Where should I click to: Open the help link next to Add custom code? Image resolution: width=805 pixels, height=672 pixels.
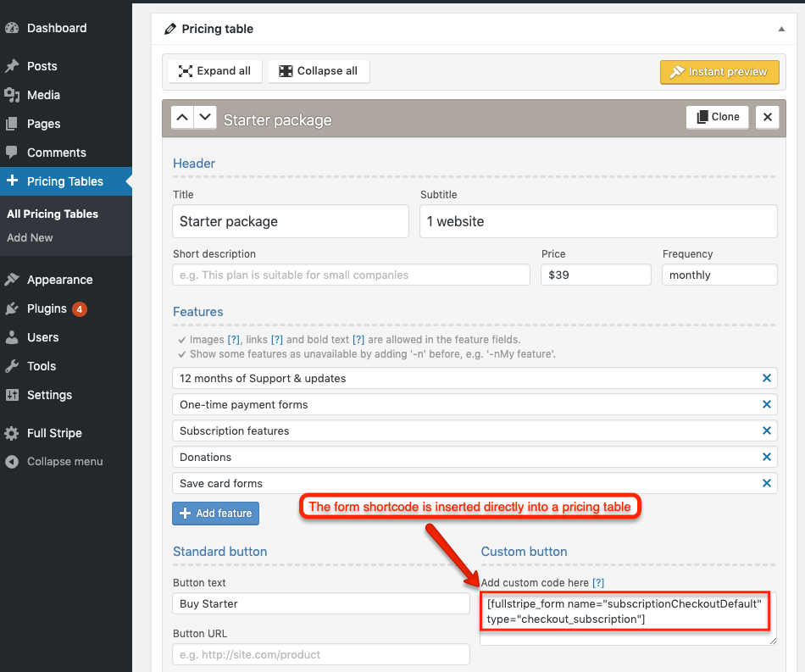click(x=598, y=582)
